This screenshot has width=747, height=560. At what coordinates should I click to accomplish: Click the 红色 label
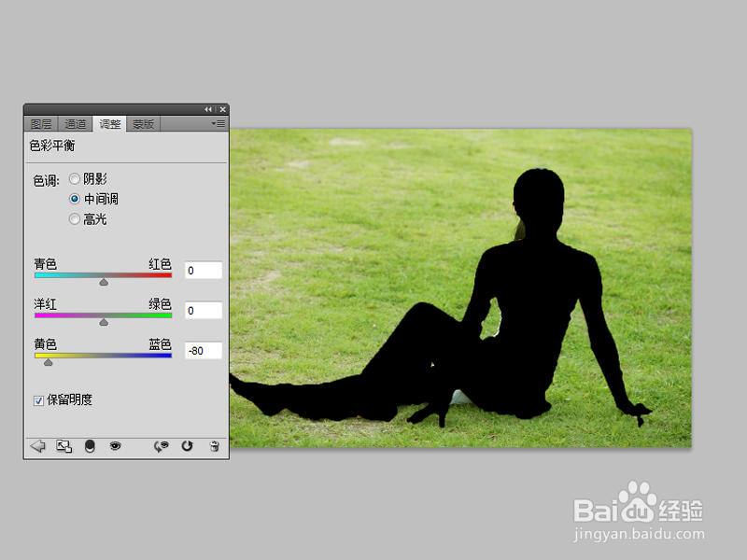(160, 264)
